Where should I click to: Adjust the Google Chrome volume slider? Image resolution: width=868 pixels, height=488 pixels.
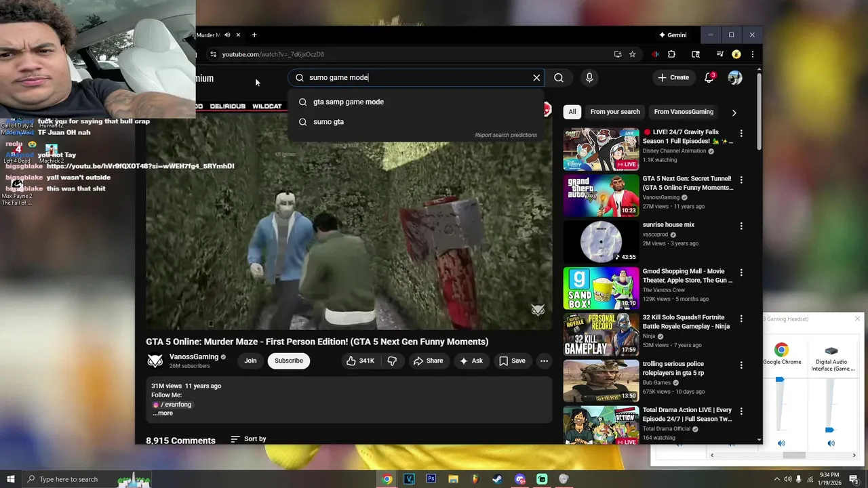pos(780,380)
